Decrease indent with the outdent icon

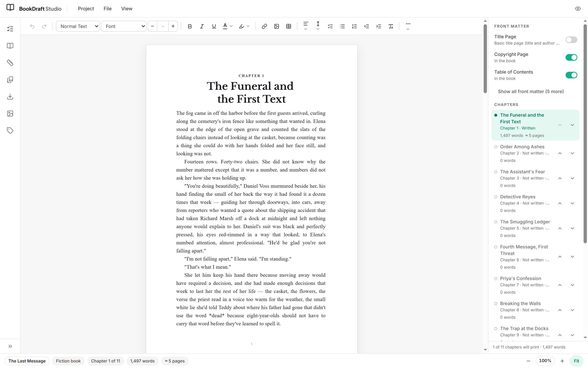pos(366,26)
